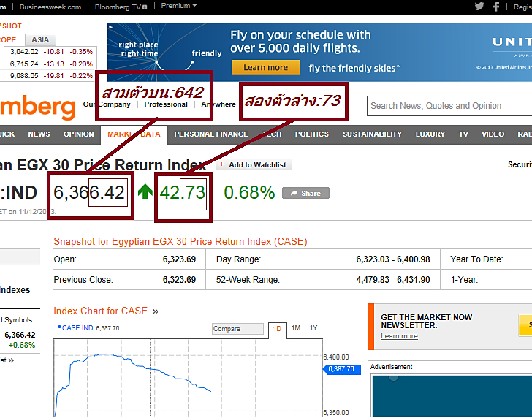The width and height of the screenshot is (532, 418).
Task: Select the 1Y chart range tab
Action: (313, 328)
